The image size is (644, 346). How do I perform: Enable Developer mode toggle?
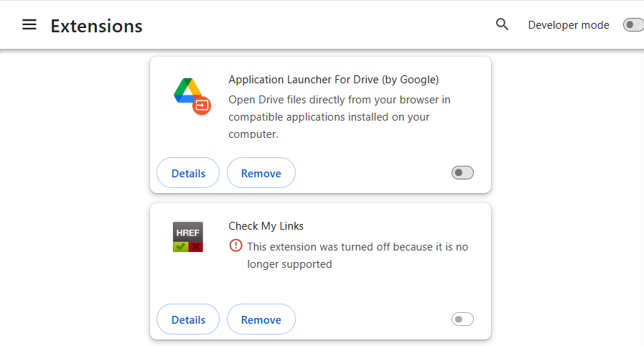[x=633, y=25]
